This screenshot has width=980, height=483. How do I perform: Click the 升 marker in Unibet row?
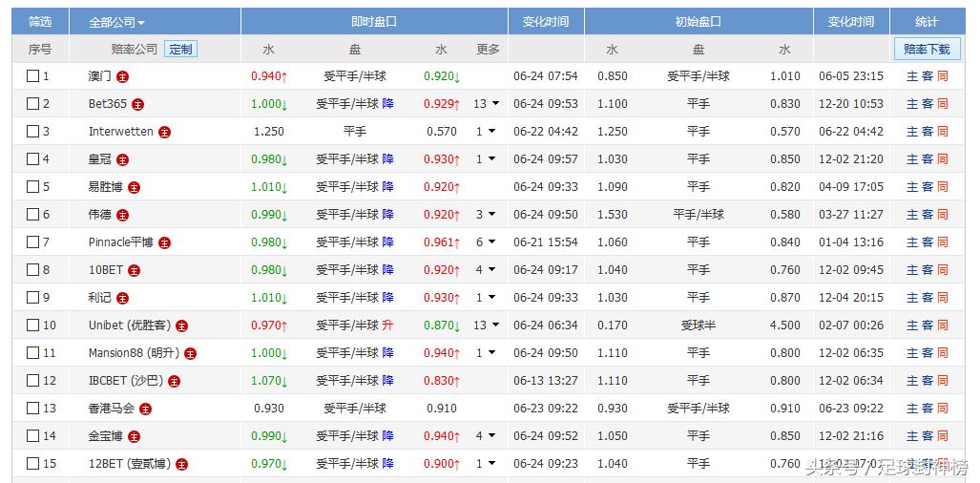[x=387, y=325]
